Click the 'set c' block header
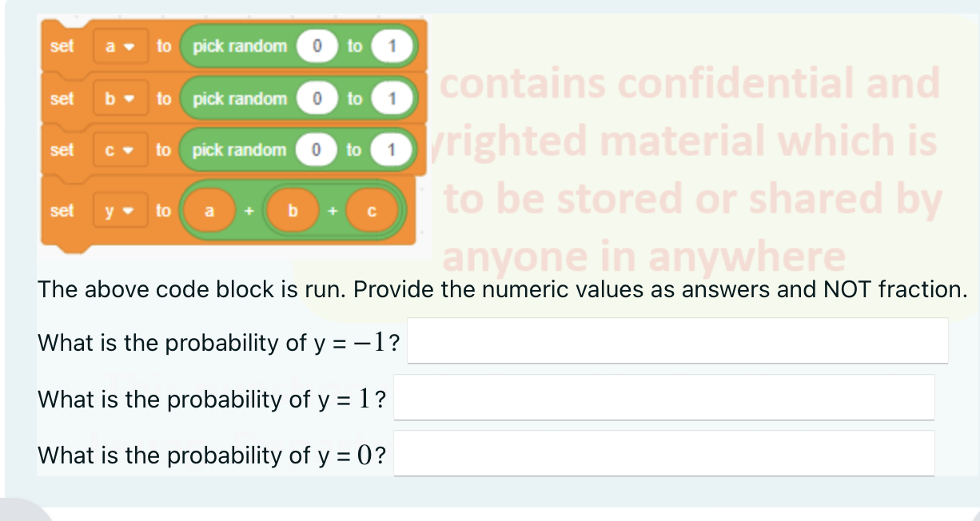The height and width of the screenshot is (521, 980). point(62,150)
